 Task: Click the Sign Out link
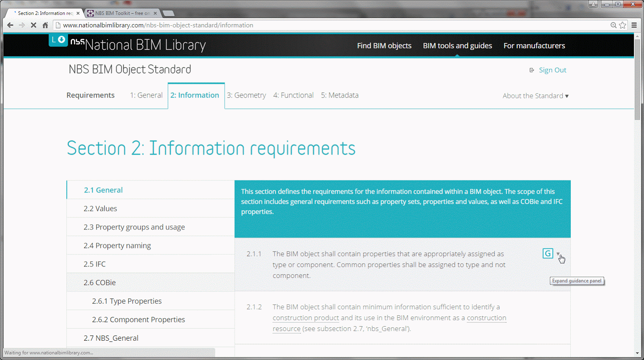[x=553, y=70]
